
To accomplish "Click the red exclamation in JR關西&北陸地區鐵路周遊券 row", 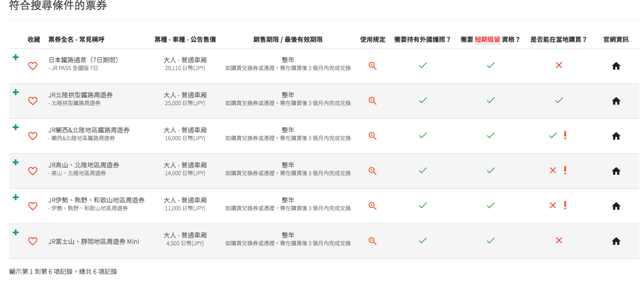I will coord(565,135).
